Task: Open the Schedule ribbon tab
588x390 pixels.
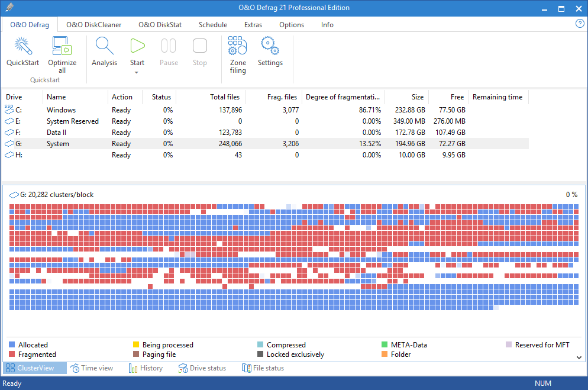Action: tap(212, 25)
